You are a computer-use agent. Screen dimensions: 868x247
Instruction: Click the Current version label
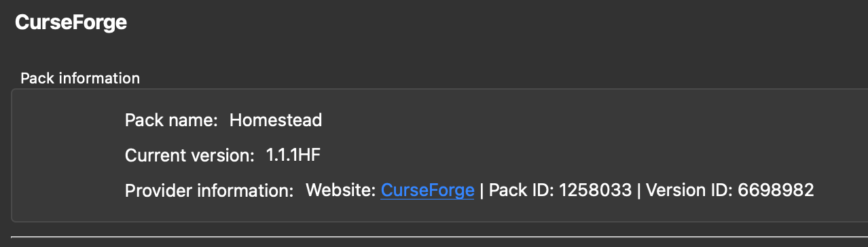[x=189, y=155]
